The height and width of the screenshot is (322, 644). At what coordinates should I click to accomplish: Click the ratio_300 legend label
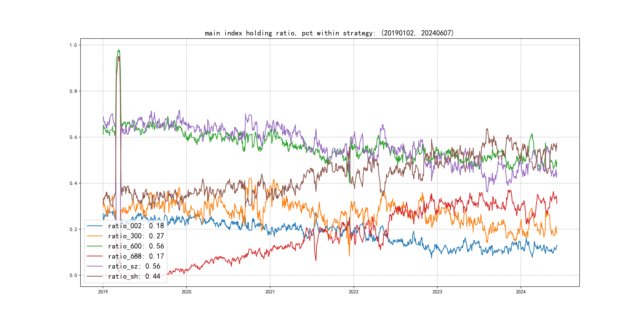pos(136,236)
